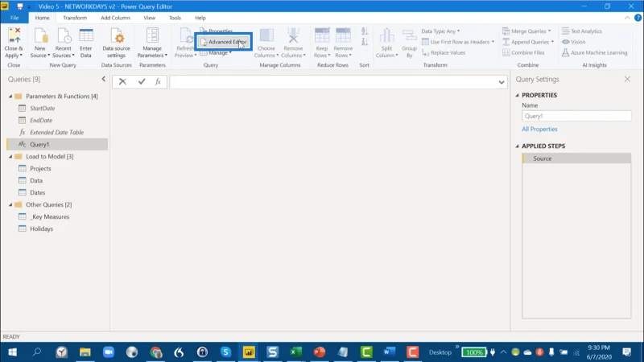Screen dimensions: 644x362
Task: Click Combine Files
Action: [524, 52]
